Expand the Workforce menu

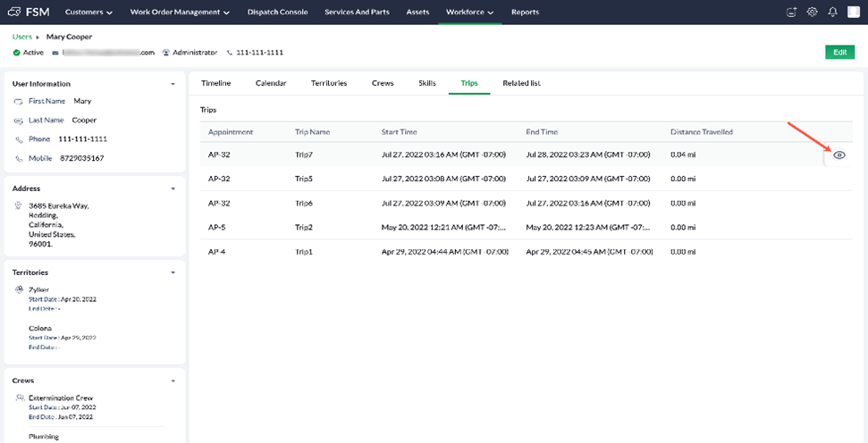coord(473,13)
